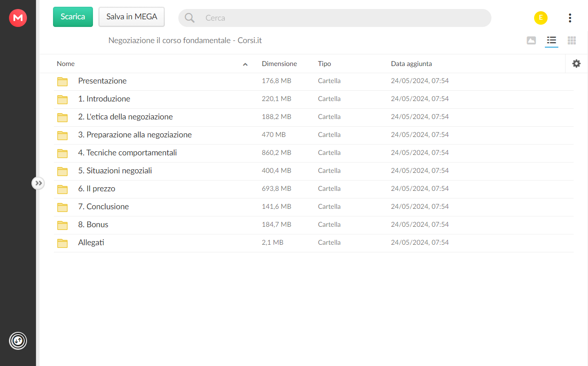This screenshot has width=588, height=366.
Task: Click 5. Situazioni negoziali folder name
Action: point(115,171)
